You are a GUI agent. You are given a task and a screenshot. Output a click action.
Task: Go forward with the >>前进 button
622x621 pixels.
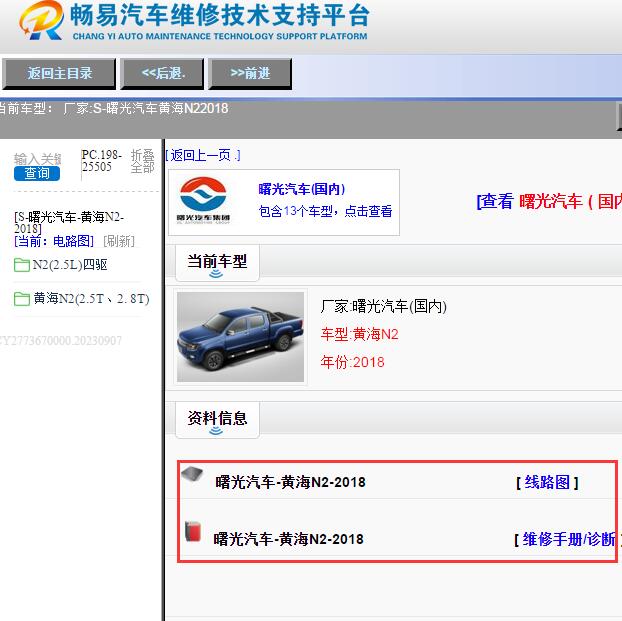(250, 73)
